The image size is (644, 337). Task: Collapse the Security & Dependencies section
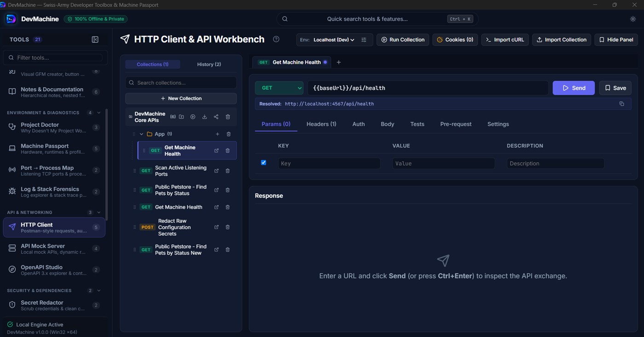[99, 291]
